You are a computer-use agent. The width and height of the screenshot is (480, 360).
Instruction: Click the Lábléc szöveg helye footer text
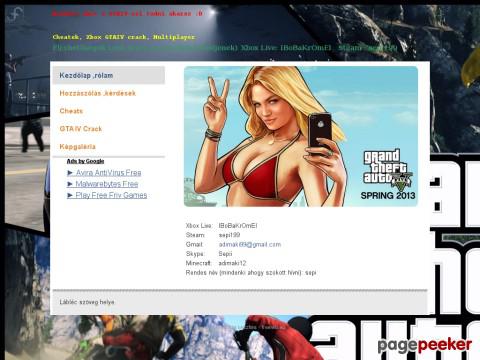87,302
